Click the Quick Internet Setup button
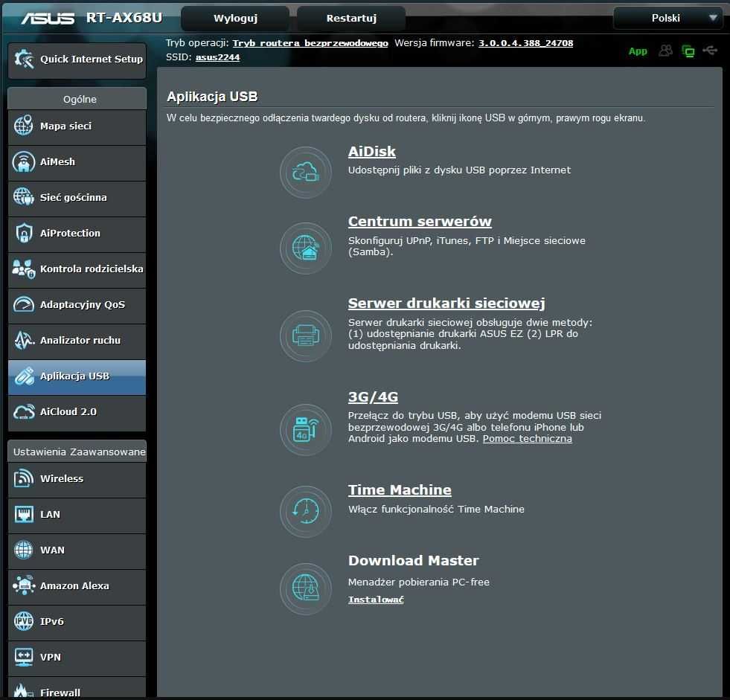Viewport: 730px width, 700px height. [x=77, y=60]
